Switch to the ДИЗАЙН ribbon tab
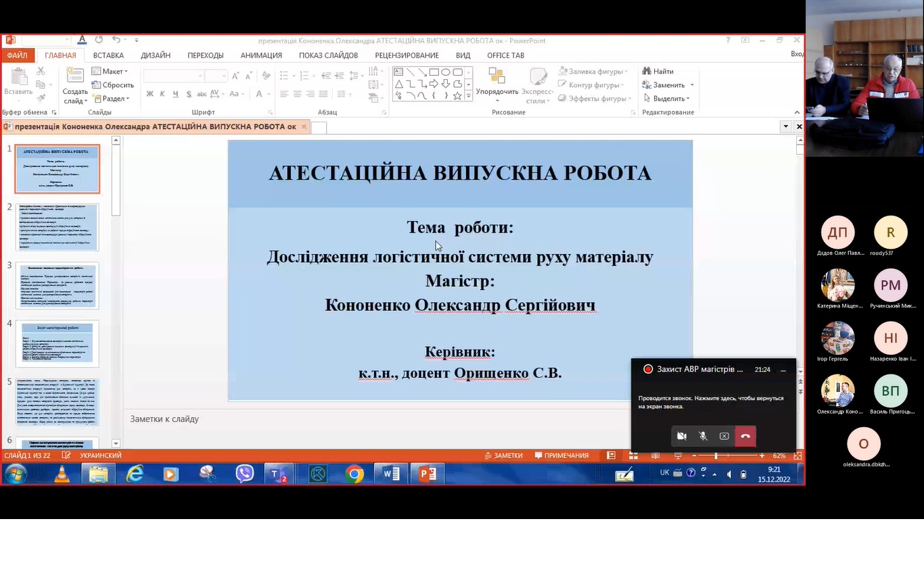 [156, 55]
